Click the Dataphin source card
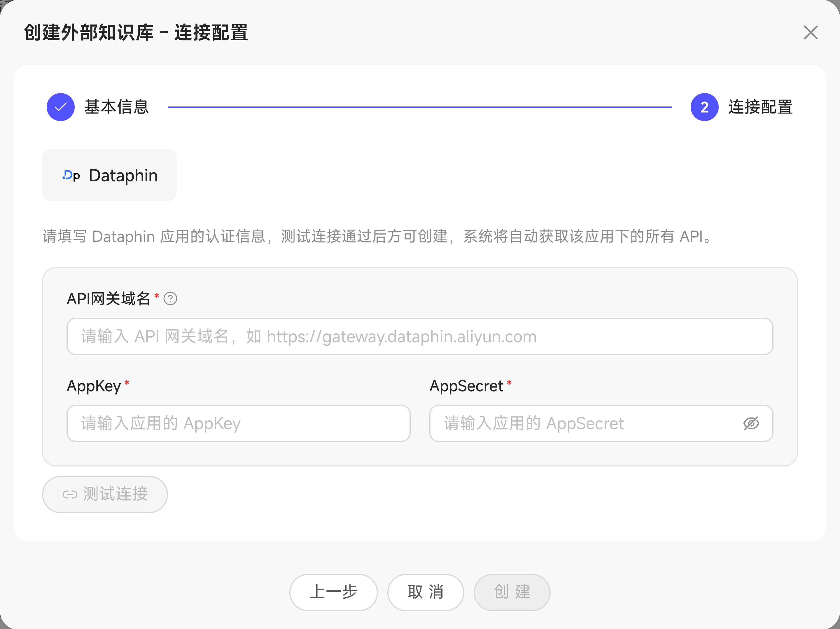840x629 pixels. point(109,175)
